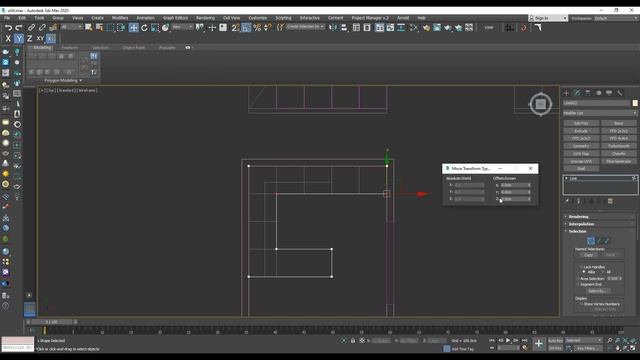
Task: Switch to the Modify panel tab
Action: click(x=577, y=93)
